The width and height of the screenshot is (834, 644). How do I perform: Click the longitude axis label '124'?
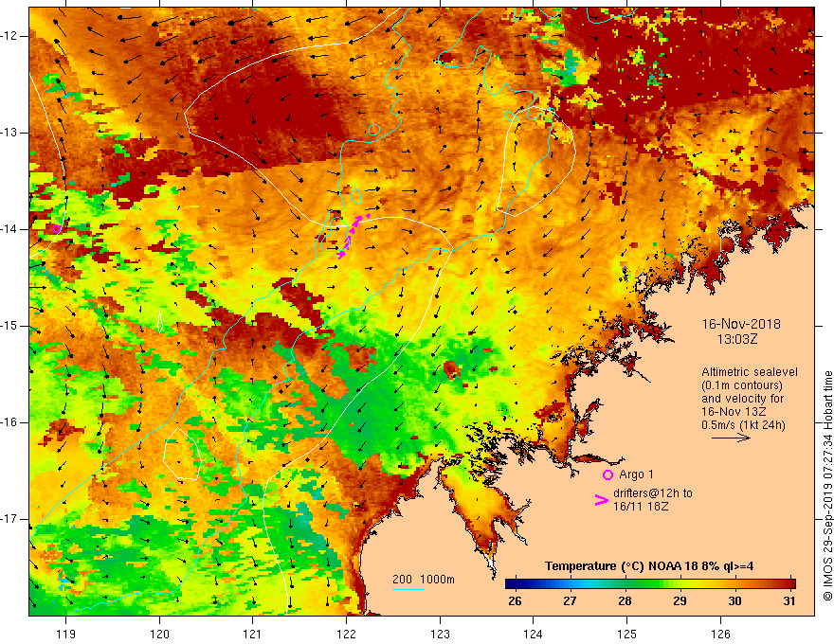click(x=534, y=634)
